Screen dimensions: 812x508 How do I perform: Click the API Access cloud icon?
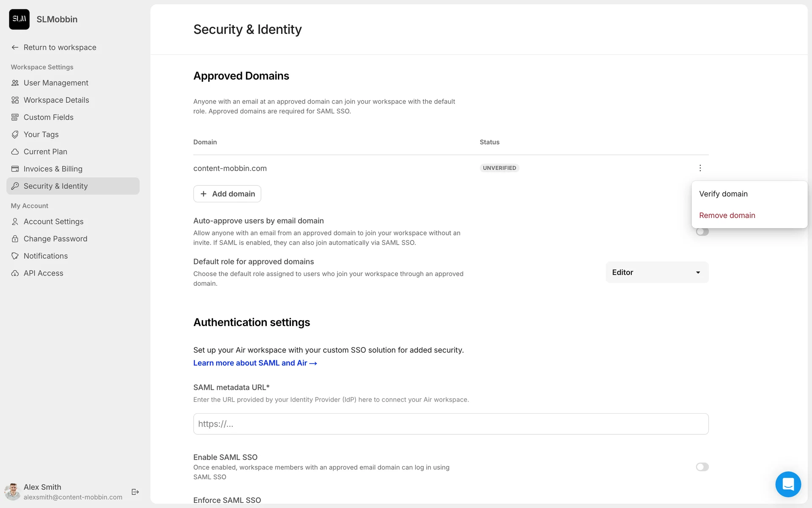pos(15,273)
